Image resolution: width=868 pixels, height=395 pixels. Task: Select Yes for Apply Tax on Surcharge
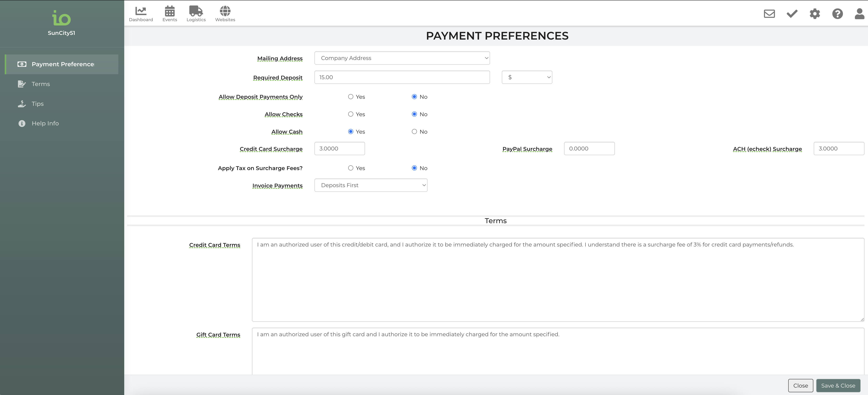[x=351, y=168]
